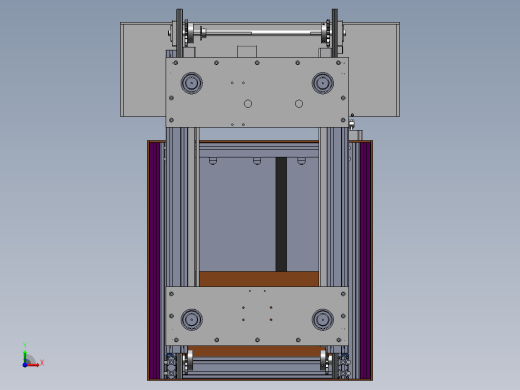Select the purple right side panel
This screenshot has width=520, height=390.
click(x=365, y=260)
